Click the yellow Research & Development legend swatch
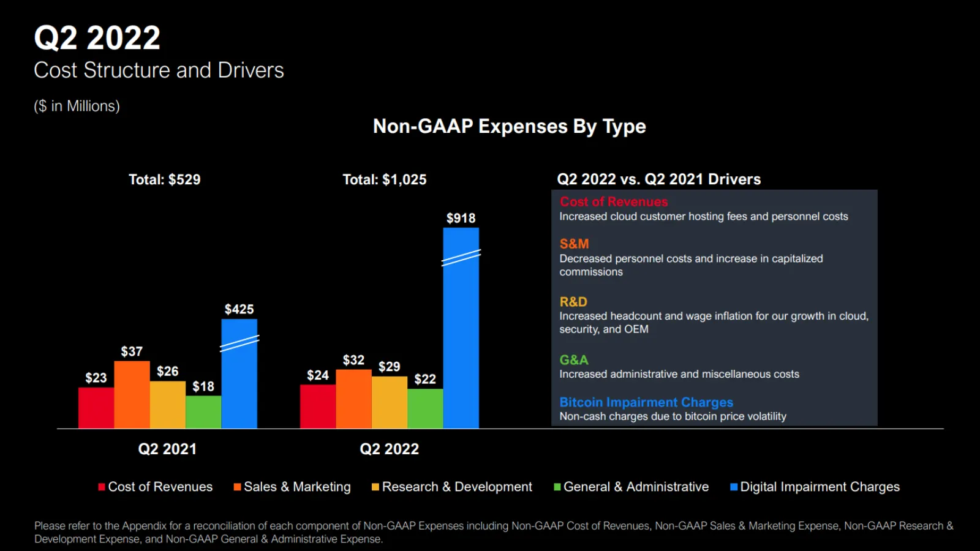The image size is (980, 551). click(x=375, y=487)
